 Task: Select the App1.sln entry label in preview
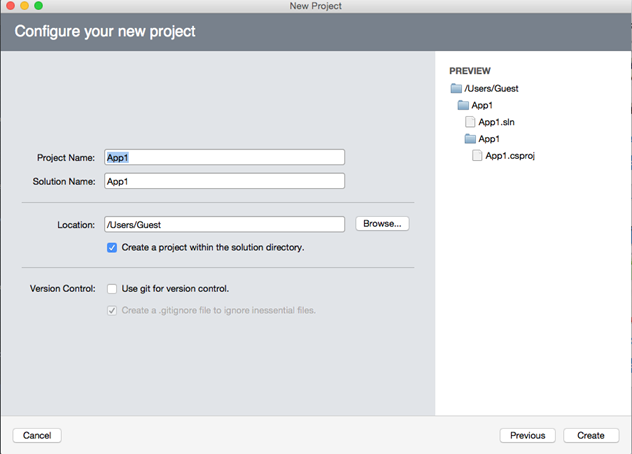tap(496, 122)
